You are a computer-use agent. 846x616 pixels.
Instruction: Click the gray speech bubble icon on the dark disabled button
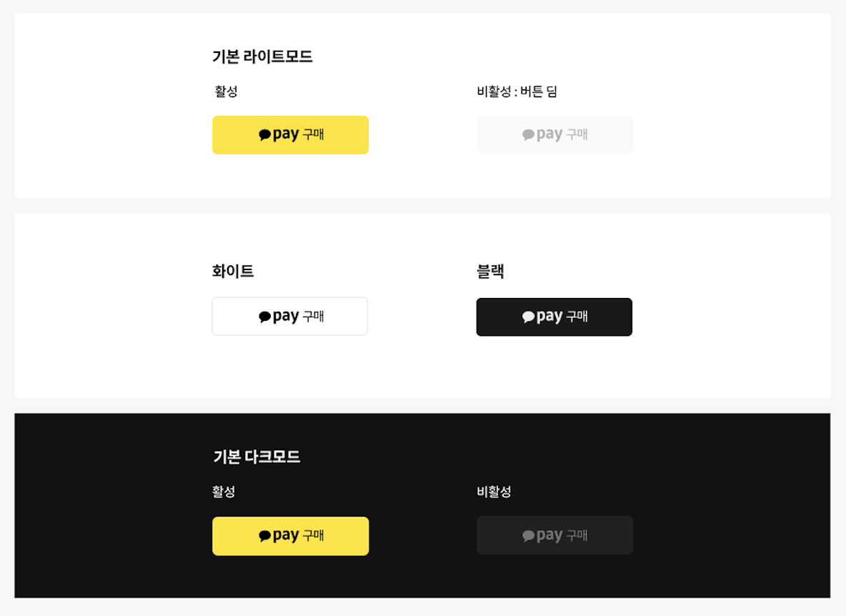528,536
